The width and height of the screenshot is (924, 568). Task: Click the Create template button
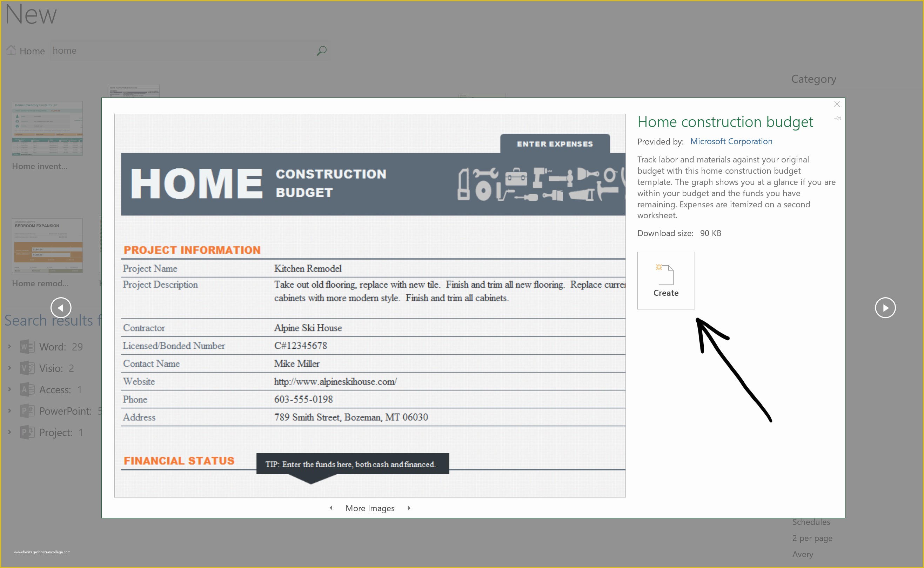pos(665,281)
